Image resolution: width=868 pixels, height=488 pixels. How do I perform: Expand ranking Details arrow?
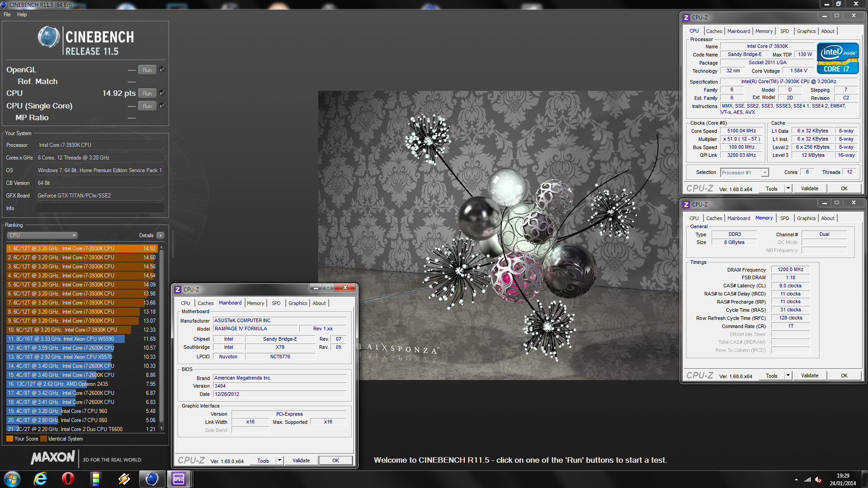pyautogui.click(x=160, y=235)
